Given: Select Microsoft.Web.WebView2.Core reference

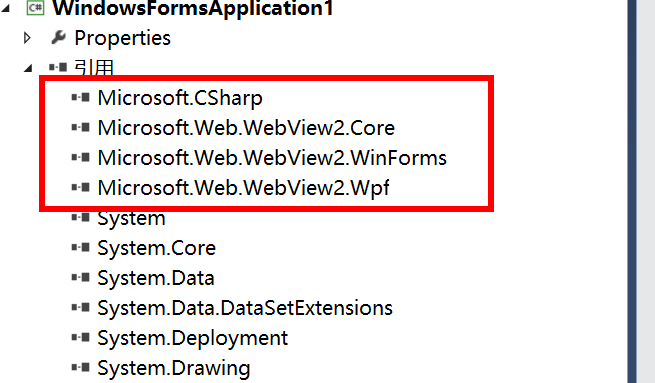Looking at the screenshot, I should (246, 127).
